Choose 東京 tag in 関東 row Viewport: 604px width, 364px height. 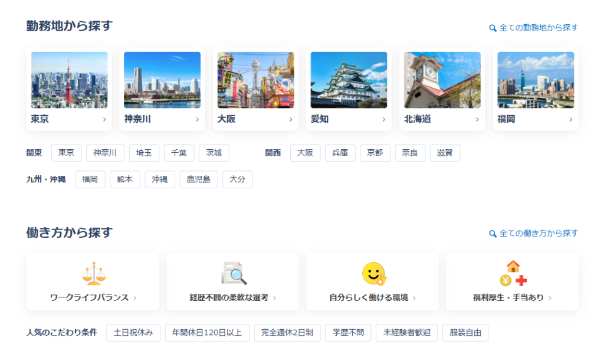tap(66, 153)
